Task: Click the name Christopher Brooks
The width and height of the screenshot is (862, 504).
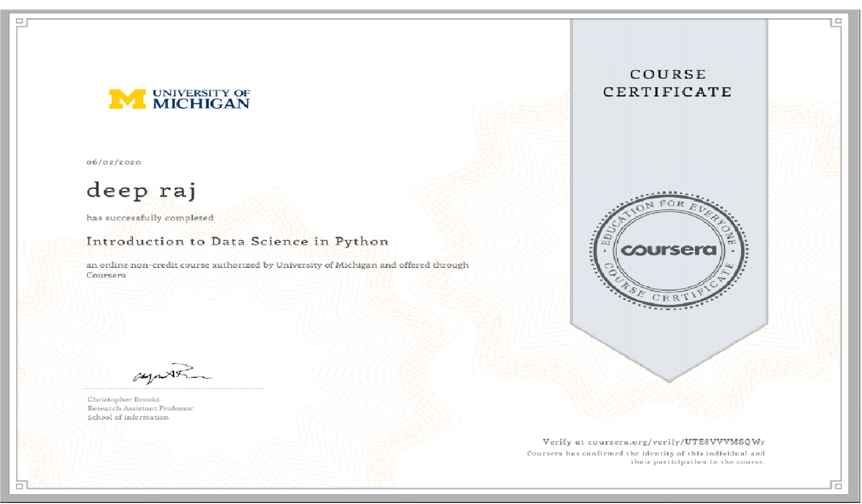Action: click(123, 399)
